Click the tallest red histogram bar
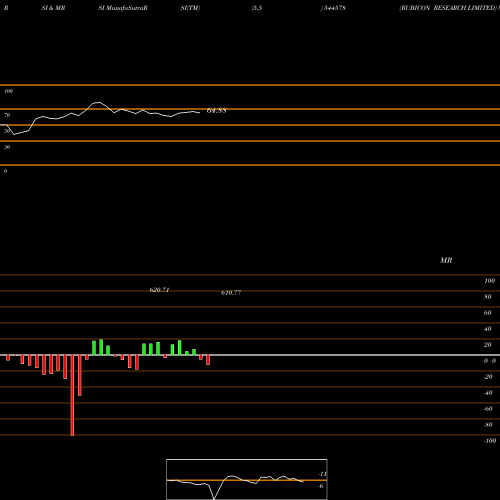 pos(72,395)
